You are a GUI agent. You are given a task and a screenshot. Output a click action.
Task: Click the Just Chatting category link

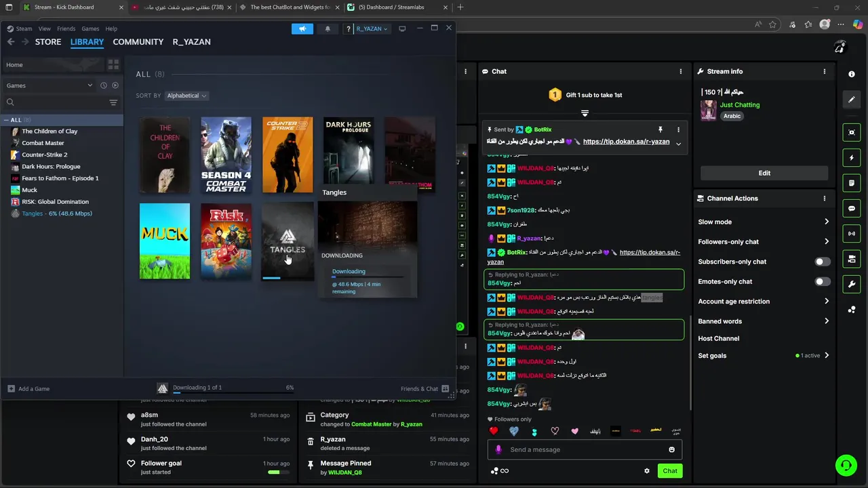(740, 105)
